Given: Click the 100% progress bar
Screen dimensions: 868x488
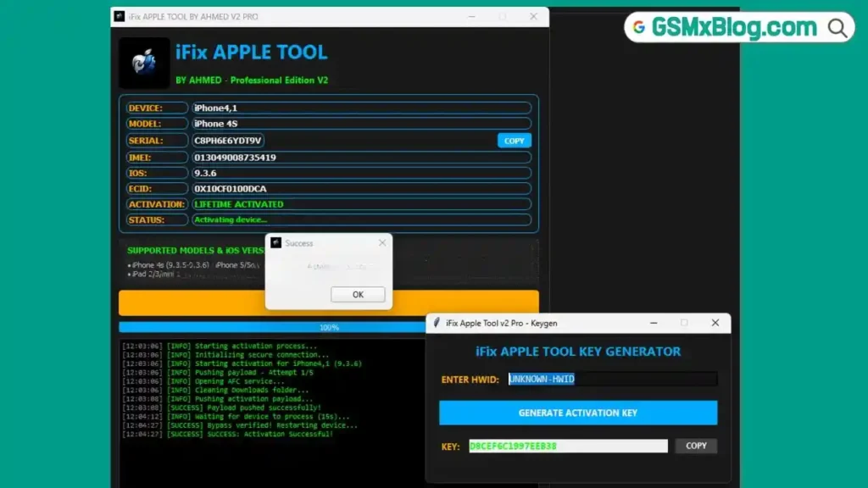Looking at the screenshot, I should coord(328,328).
